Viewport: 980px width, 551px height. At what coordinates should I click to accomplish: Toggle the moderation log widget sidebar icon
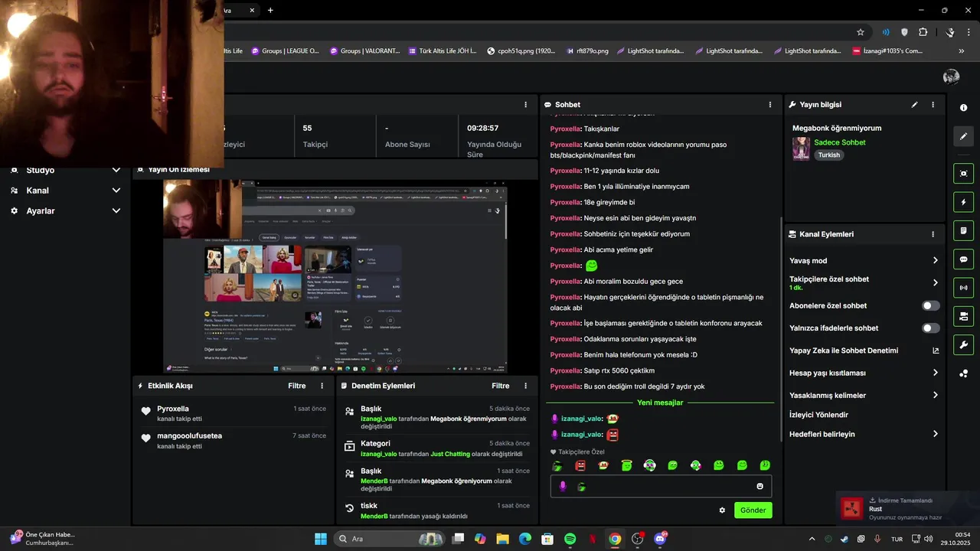click(x=963, y=230)
